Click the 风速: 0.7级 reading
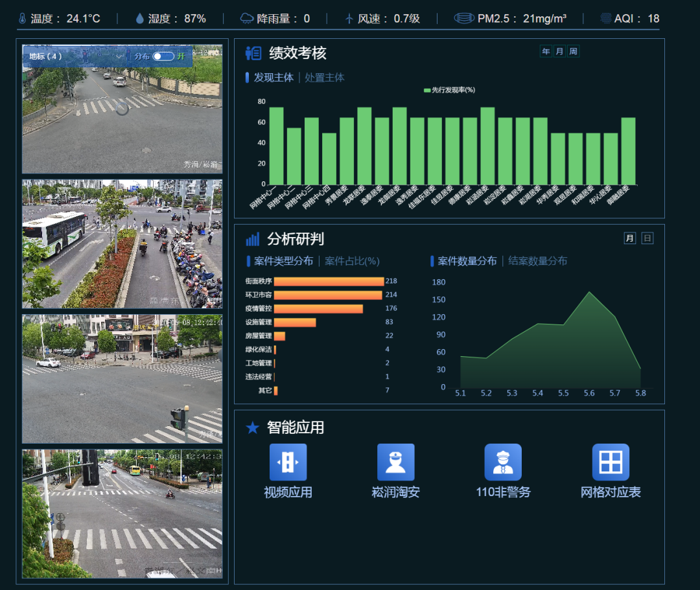 [x=388, y=19]
